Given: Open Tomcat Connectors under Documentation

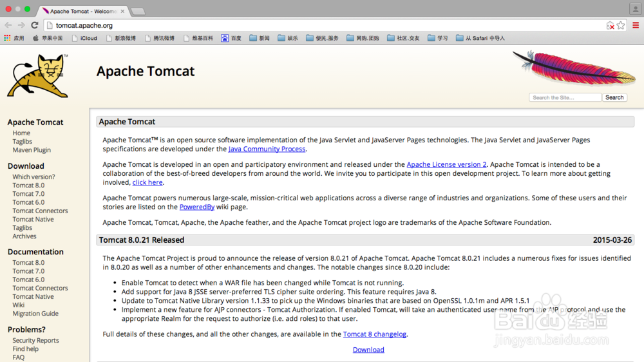Looking at the screenshot, I should point(40,288).
